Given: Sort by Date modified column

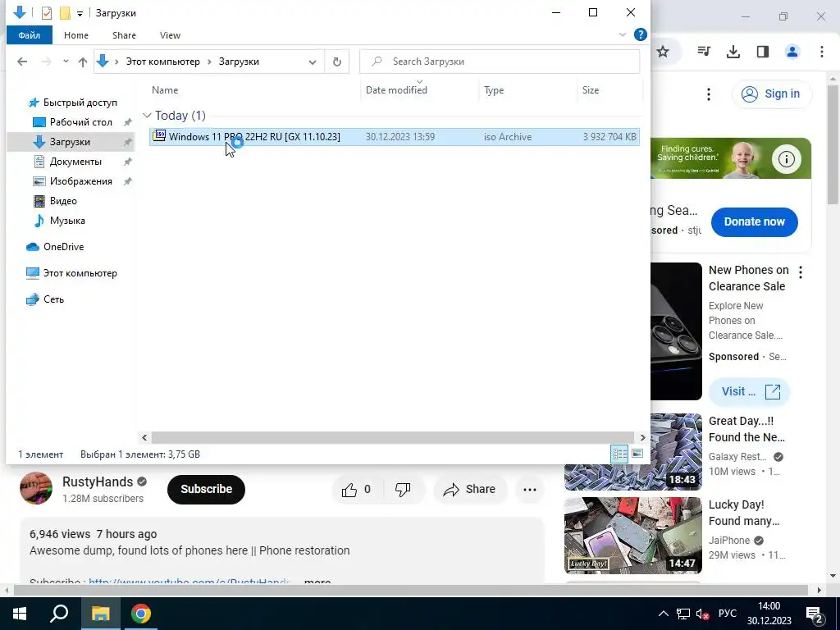Looking at the screenshot, I should [x=396, y=90].
